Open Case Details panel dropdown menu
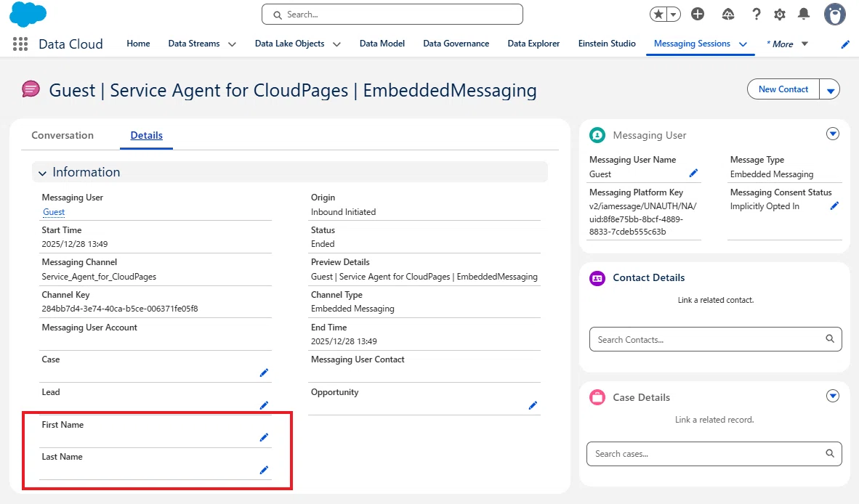This screenshot has width=859, height=504. pyautogui.click(x=833, y=396)
